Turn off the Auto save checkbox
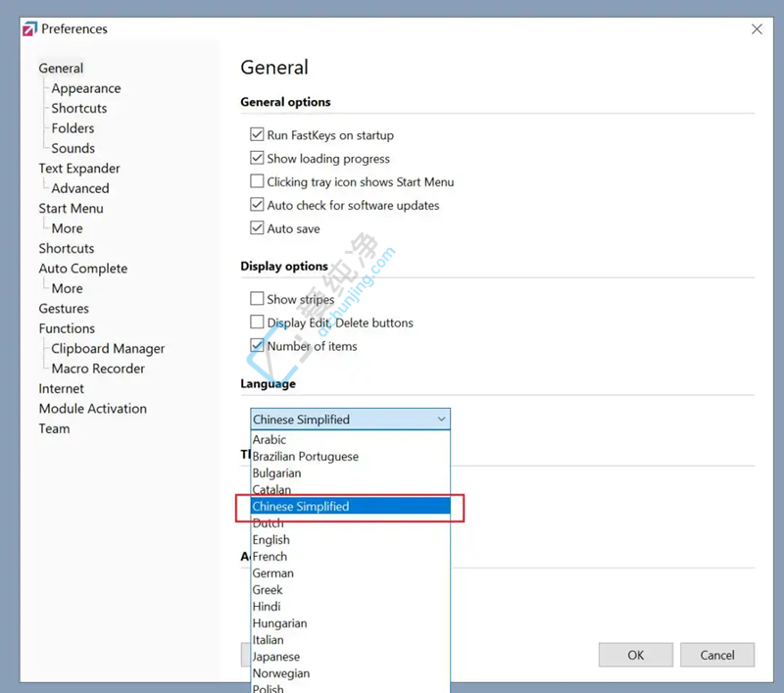The height and width of the screenshot is (693, 784). point(257,228)
